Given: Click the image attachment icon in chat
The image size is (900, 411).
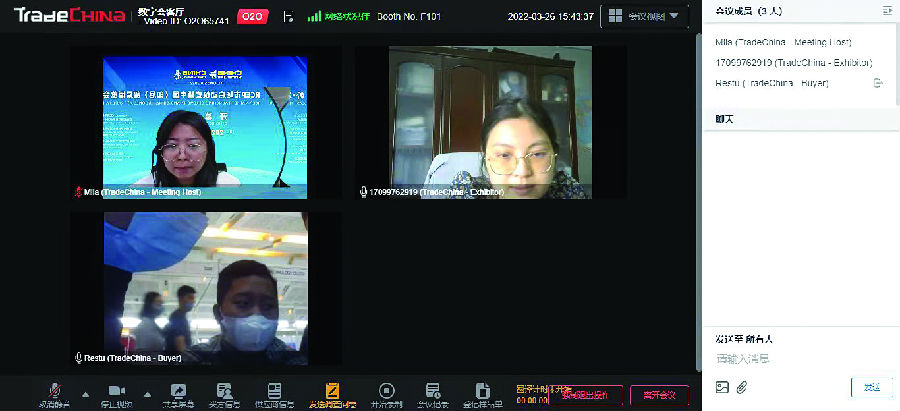Looking at the screenshot, I should pyautogui.click(x=722, y=387).
